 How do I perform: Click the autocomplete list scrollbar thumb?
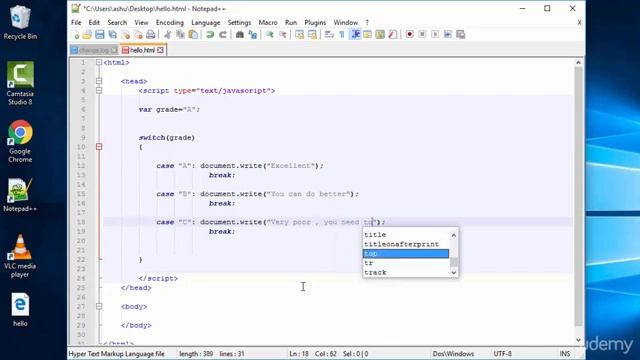pyautogui.click(x=453, y=262)
